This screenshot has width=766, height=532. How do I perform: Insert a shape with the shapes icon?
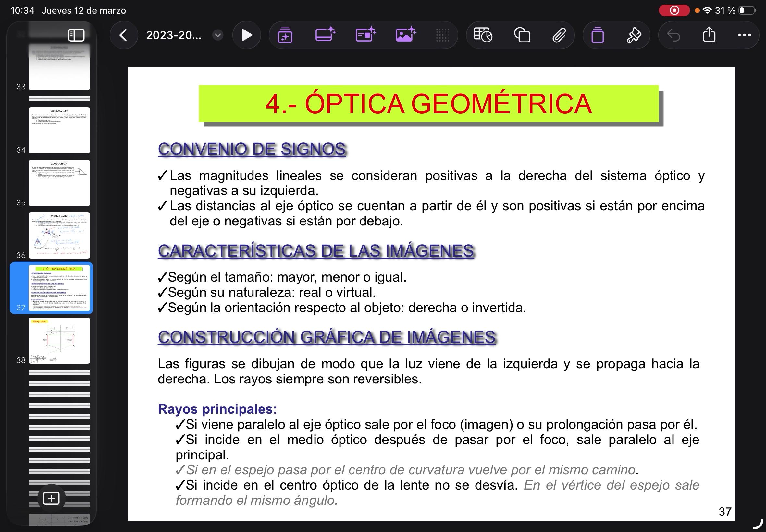point(522,35)
